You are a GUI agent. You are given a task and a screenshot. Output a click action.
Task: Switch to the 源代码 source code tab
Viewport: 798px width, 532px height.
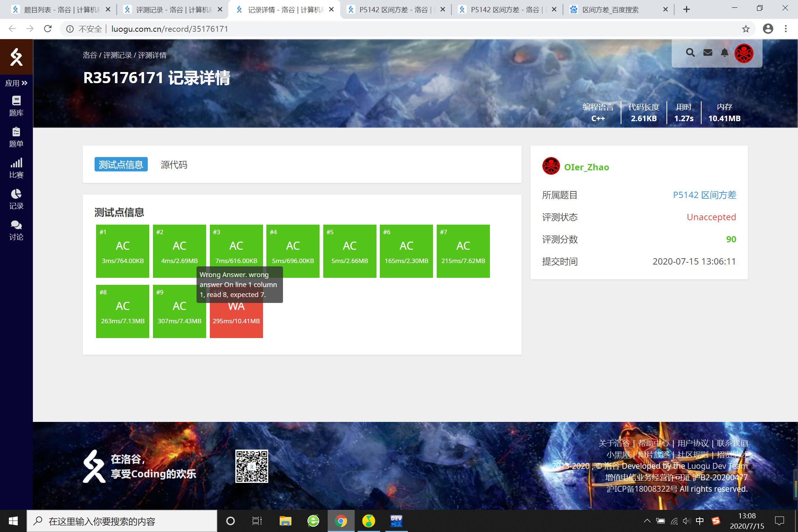tap(174, 165)
